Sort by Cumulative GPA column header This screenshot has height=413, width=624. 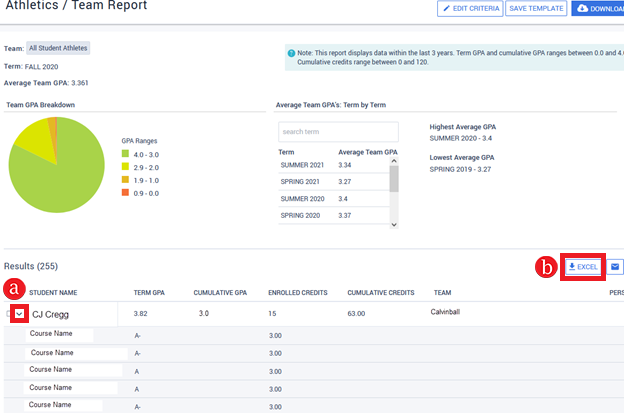pyautogui.click(x=221, y=292)
